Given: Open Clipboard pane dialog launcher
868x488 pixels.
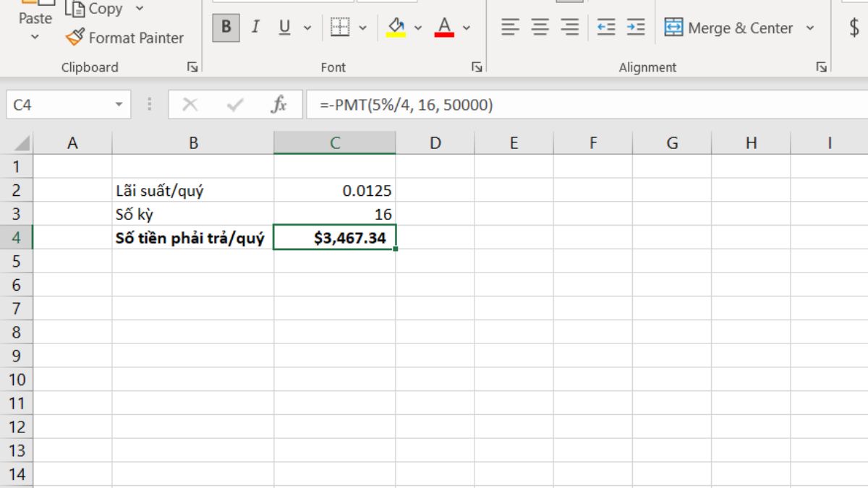Looking at the screenshot, I should [192, 67].
